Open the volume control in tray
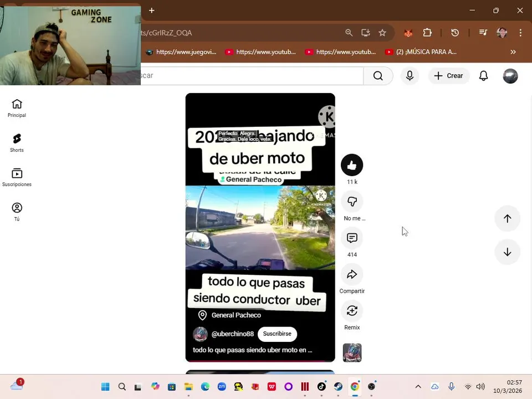Viewport: 532px width, 399px height. pyautogui.click(x=480, y=387)
